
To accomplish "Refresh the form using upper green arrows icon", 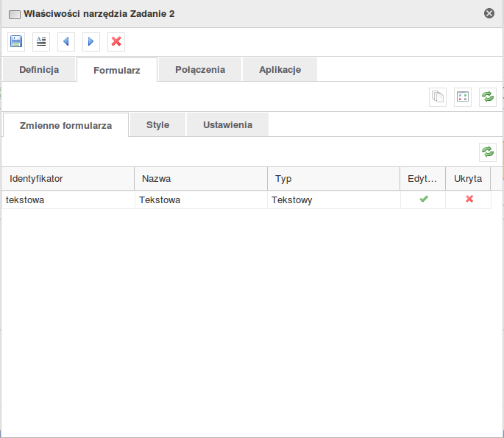I will [488, 97].
